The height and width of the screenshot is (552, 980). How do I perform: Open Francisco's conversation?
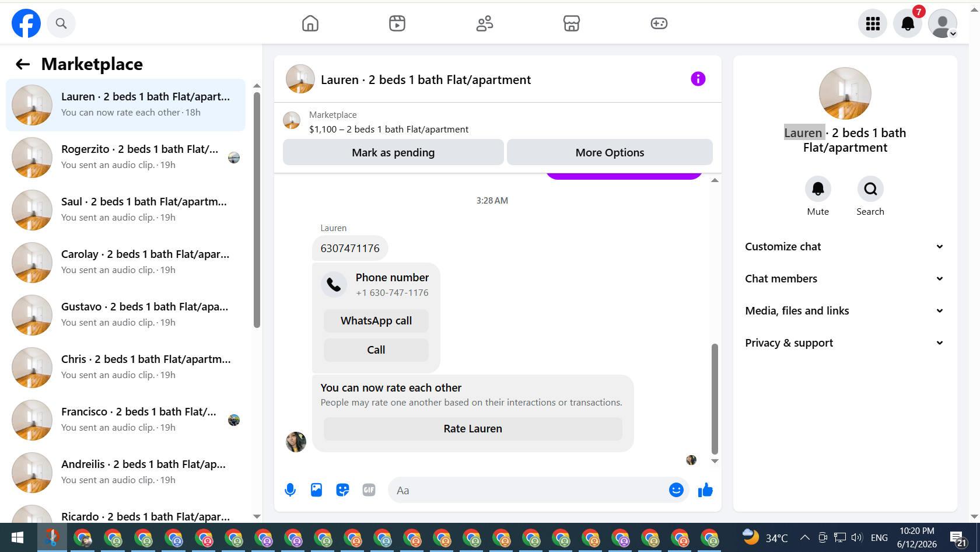[125, 420]
